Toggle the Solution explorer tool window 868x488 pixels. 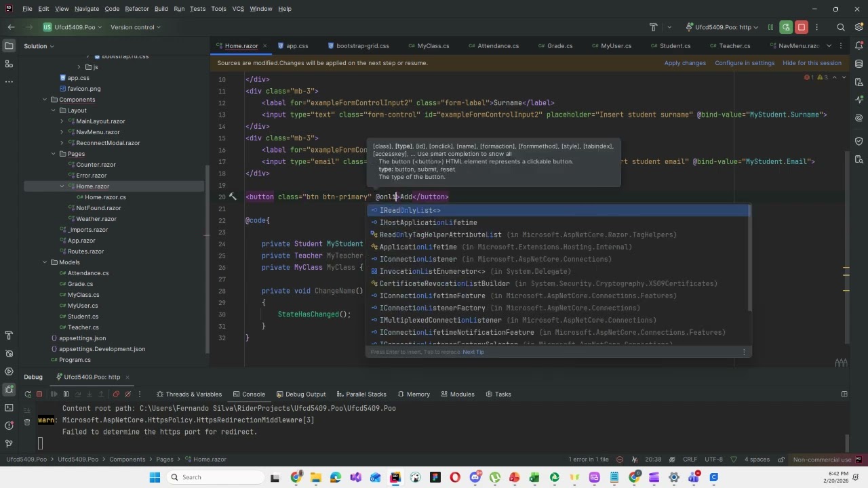pyautogui.click(x=9, y=46)
